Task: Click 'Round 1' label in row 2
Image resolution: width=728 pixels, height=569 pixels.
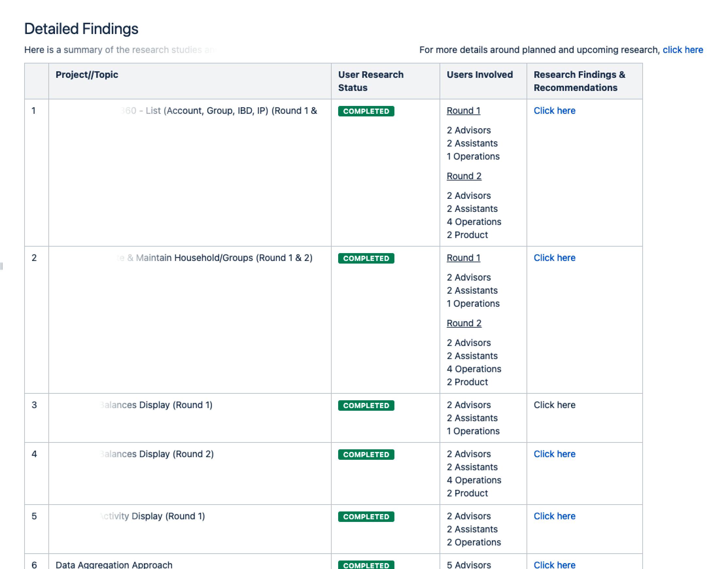Action: pos(463,258)
